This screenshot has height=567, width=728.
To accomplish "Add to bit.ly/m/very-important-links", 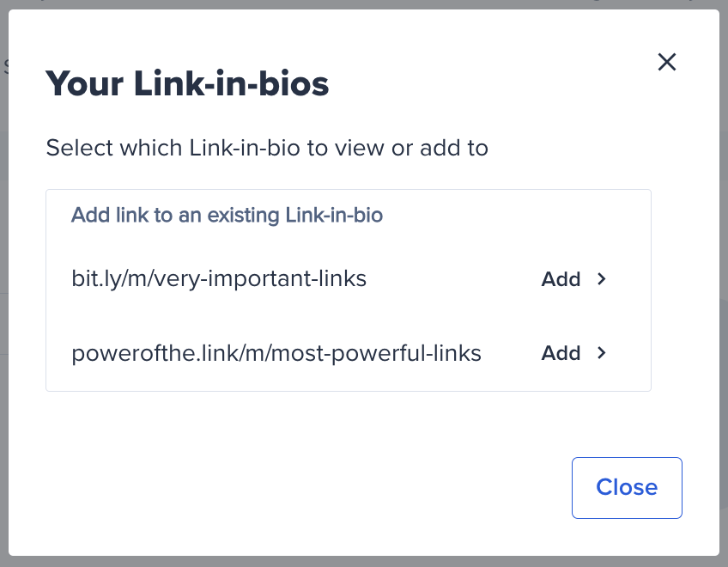I will (x=561, y=279).
